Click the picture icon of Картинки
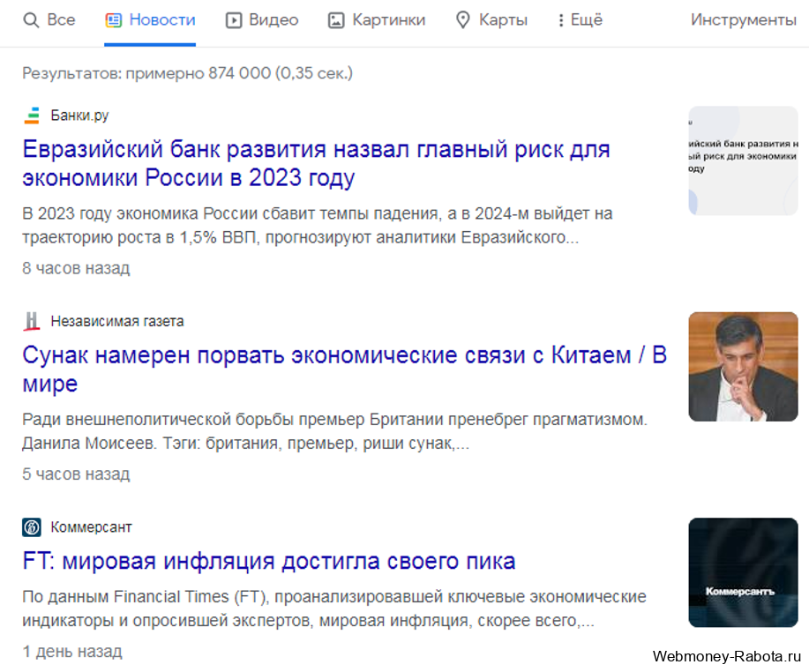This screenshot has width=809, height=672. tap(336, 20)
